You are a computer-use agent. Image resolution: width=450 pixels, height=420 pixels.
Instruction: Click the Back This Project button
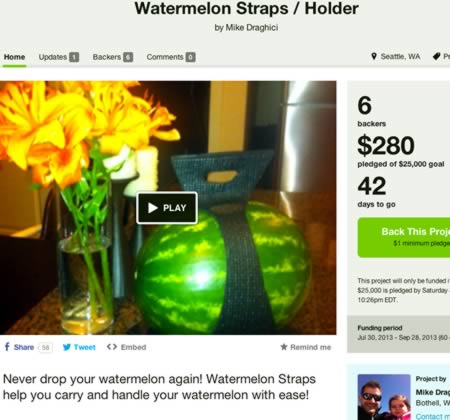pyautogui.click(x=404, y=237)
